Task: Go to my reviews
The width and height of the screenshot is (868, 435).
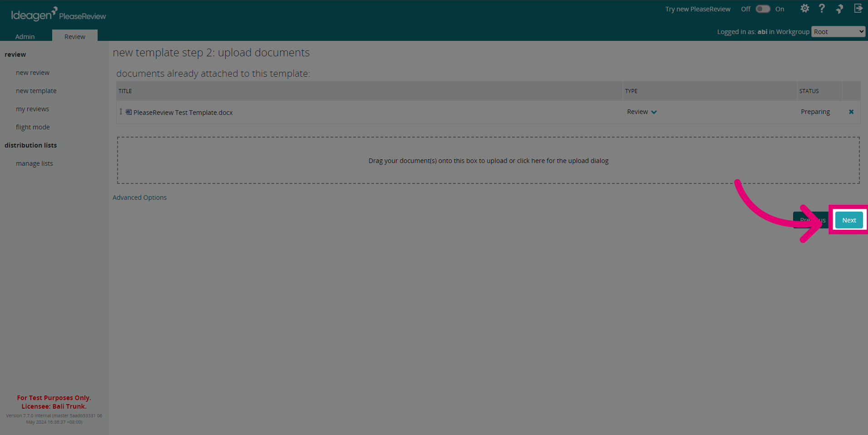Action: pyautogui.click(x=32, y=109)
